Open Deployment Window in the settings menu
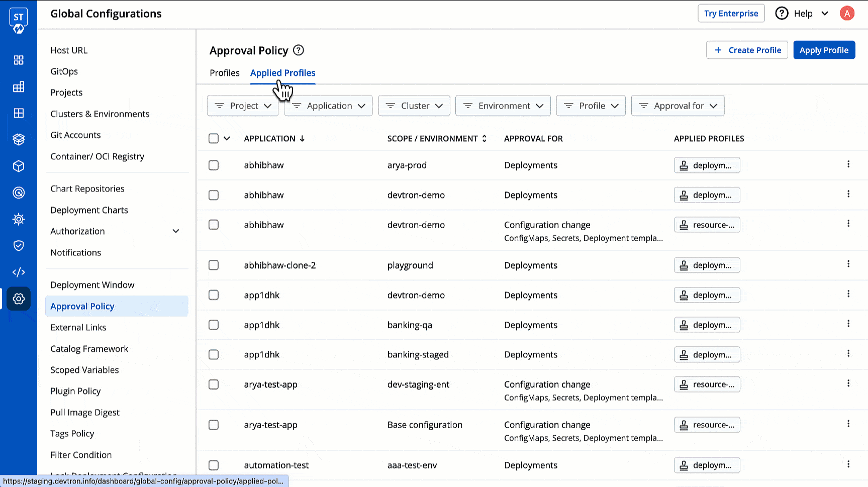The height and width of the screenshot is (487, 868). point(92,285)
